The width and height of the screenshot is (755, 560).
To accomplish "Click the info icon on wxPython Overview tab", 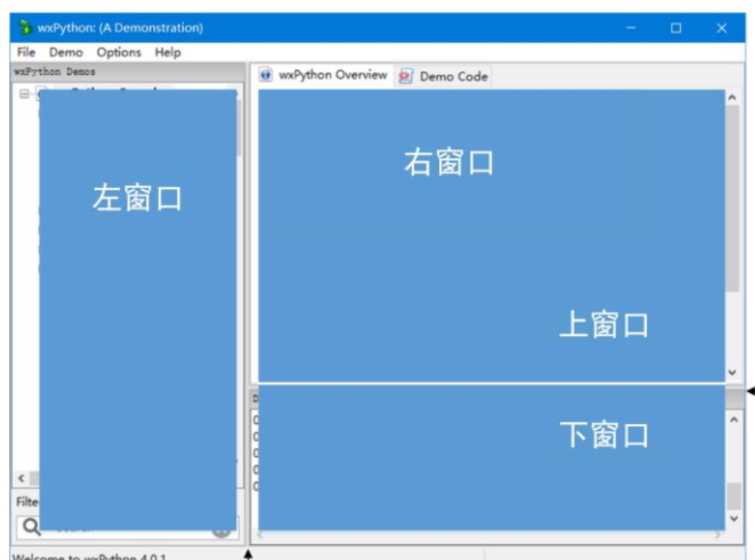I will click(x=265, y=76).
